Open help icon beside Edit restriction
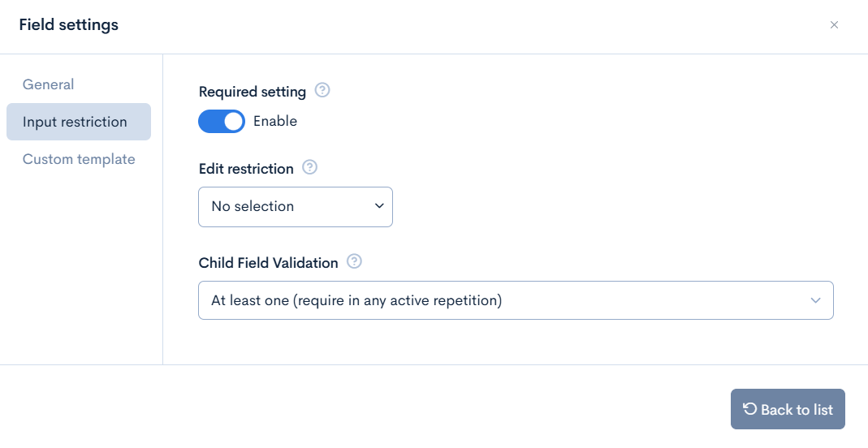The height and width of the screenshot is (448, 868). [309, 167]
